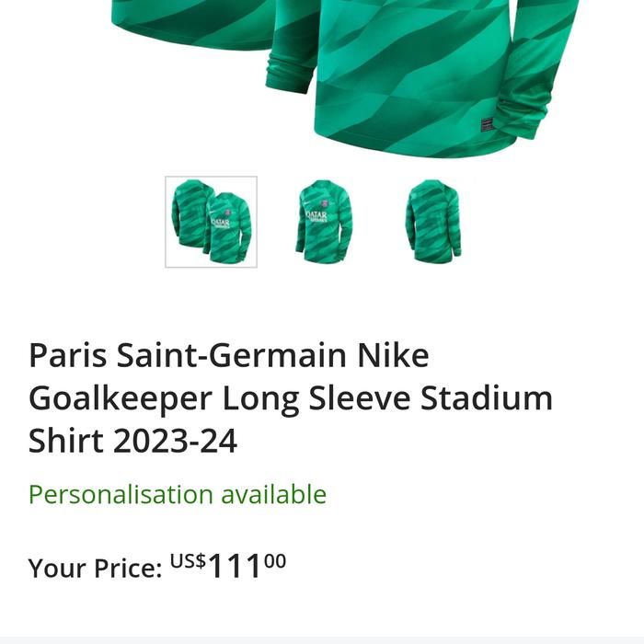Click the US$ currency symbol
The height and width of the screenshot is (644, 644).
(188, 560)
